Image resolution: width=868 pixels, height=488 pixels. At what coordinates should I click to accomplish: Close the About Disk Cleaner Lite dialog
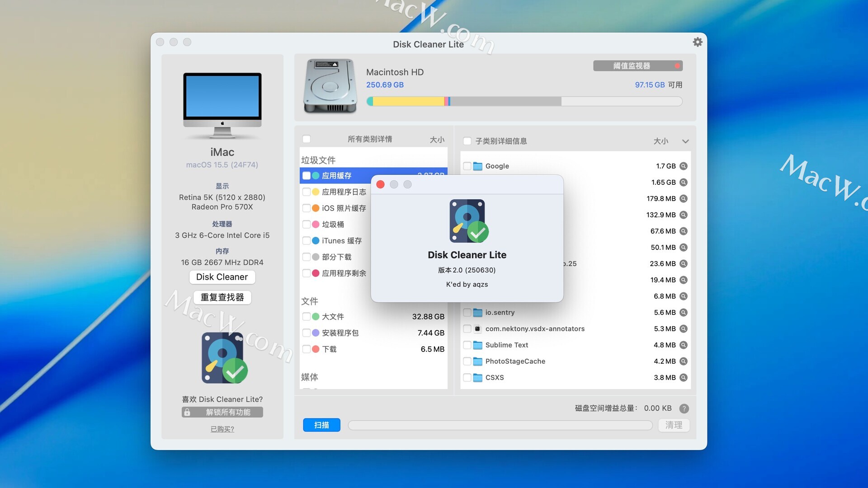point(380,184)
